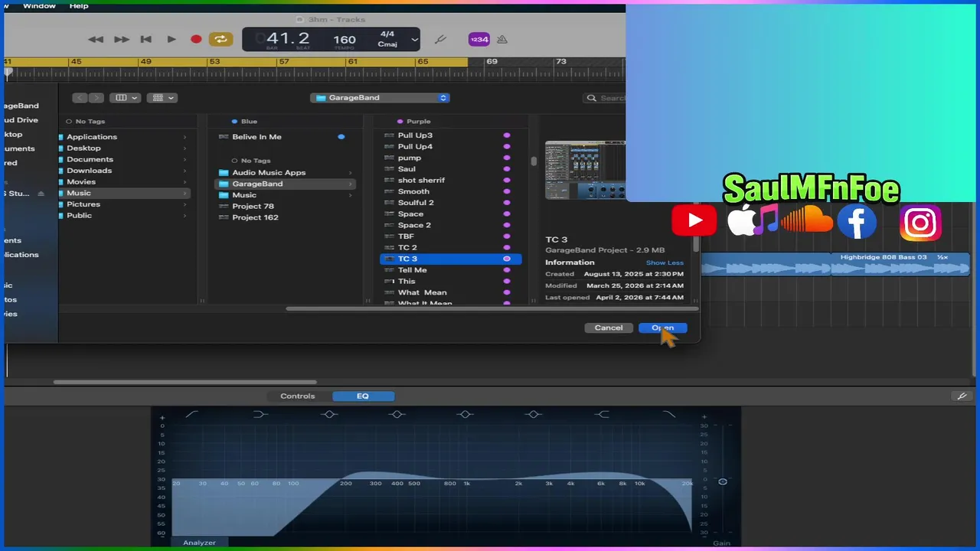Image resolution: width=980 pixels, height=551 pixels.
Task: Start playback with the Play button
Action: coord(171,39)
